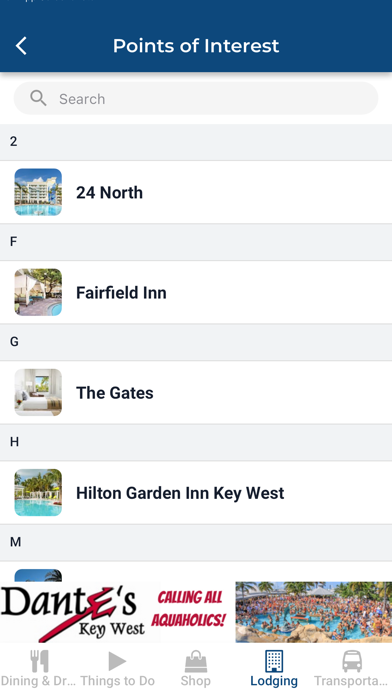Switch to the Shop tab label
Screen dimensions: 392x696
196,681
